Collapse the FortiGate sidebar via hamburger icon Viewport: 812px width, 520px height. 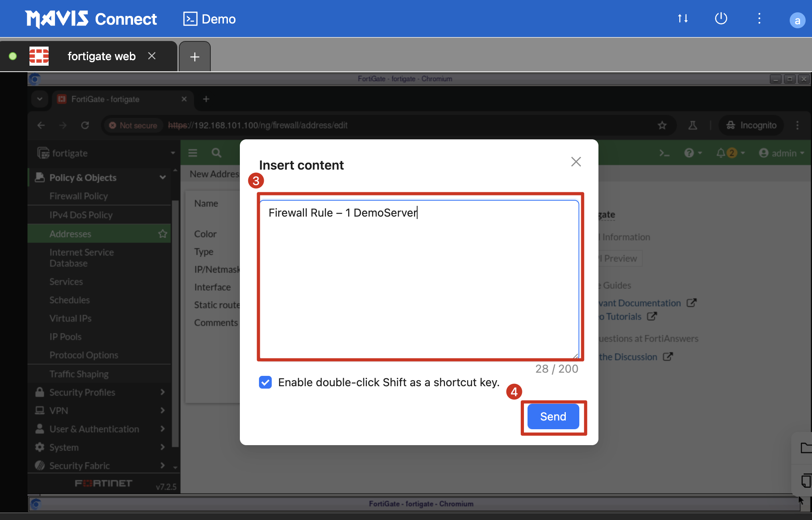coord(192,152)
